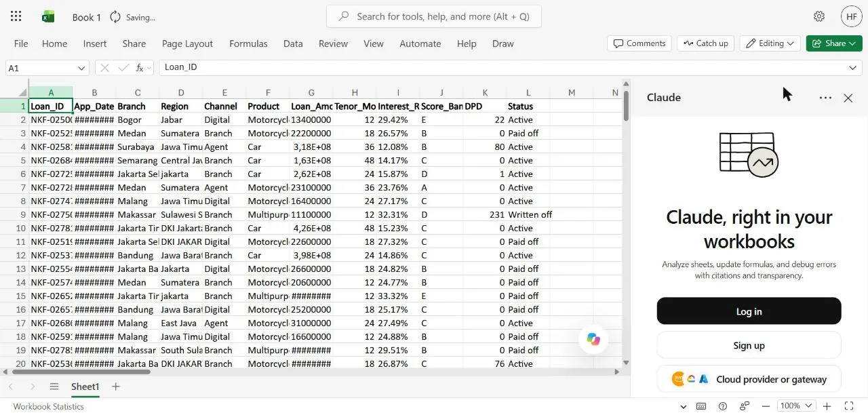This screenshot has width=868, height=413.
Task: Open the green Share dropdown button
Action: pyautogui.click(x=834, y=43)
